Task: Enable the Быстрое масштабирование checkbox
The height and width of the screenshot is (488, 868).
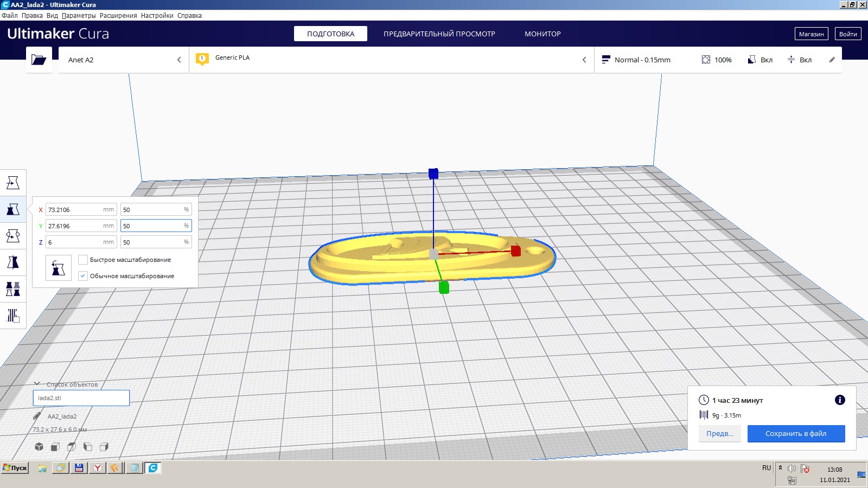Action: (83, 260)
